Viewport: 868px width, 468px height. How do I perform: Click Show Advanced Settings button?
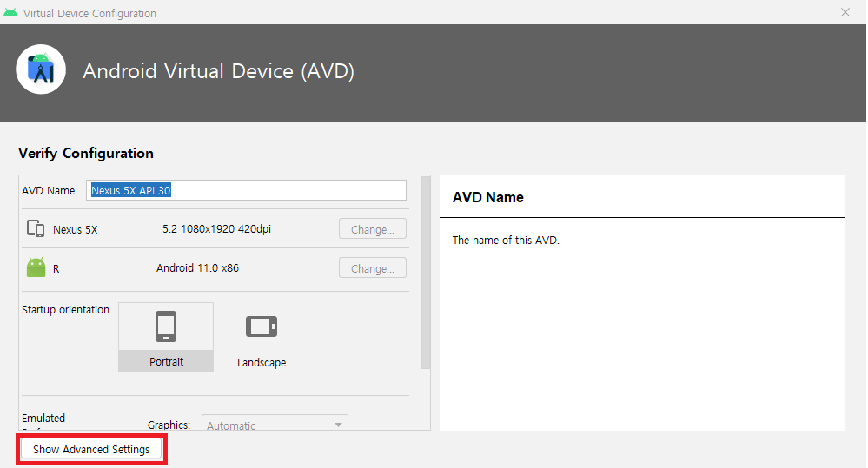point(91,449)
